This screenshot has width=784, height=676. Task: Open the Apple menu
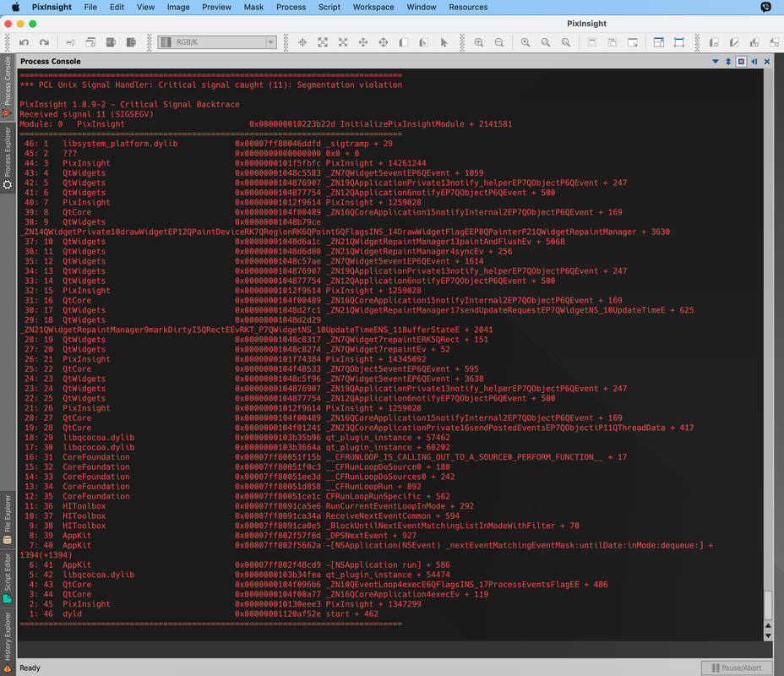pos(15,7)
